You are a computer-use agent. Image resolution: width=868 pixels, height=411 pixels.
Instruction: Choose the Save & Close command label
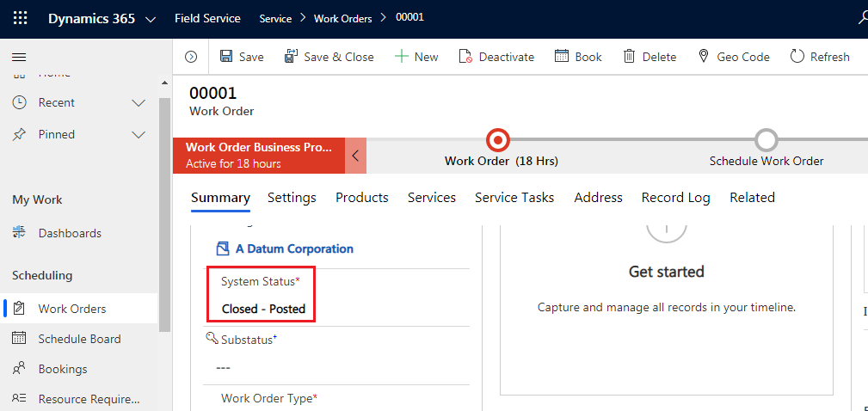[x=339, y=57]
